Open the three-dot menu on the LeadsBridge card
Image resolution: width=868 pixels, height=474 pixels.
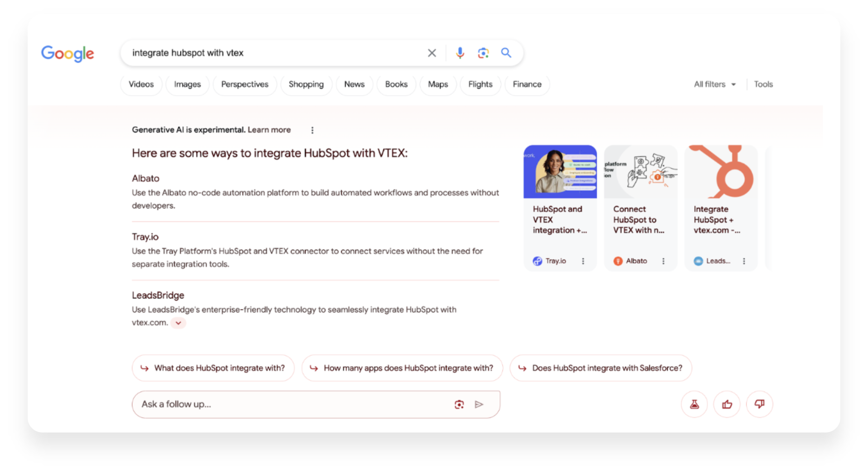click(x=744, y=261)
